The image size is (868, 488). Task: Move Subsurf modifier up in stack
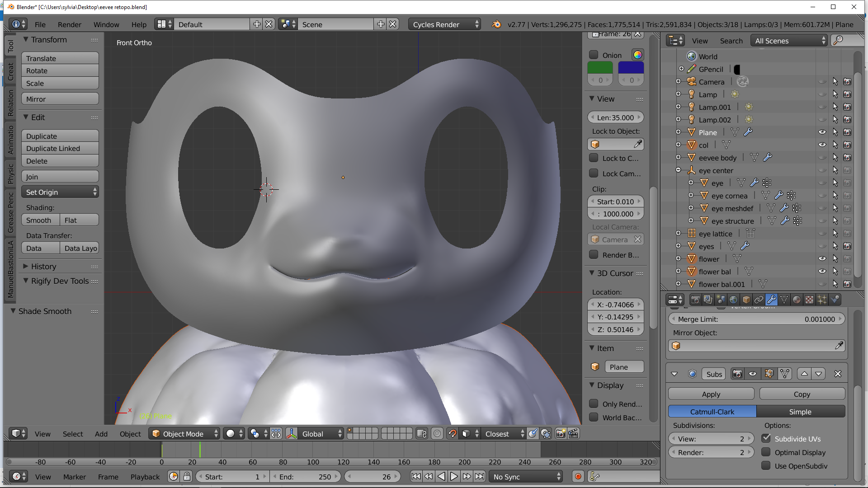pyautogui.click(x=804, y=374)
